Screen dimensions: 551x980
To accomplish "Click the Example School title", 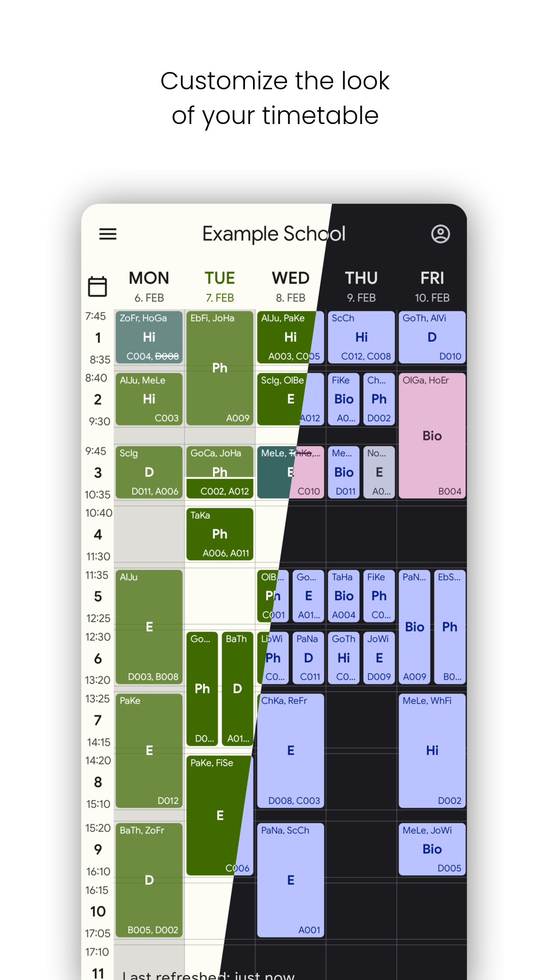I will tap(274, 234).
